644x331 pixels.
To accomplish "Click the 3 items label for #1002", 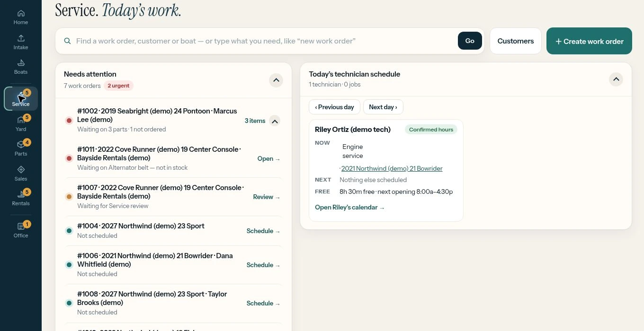I will pyautogui.click(x=255, y=121).
